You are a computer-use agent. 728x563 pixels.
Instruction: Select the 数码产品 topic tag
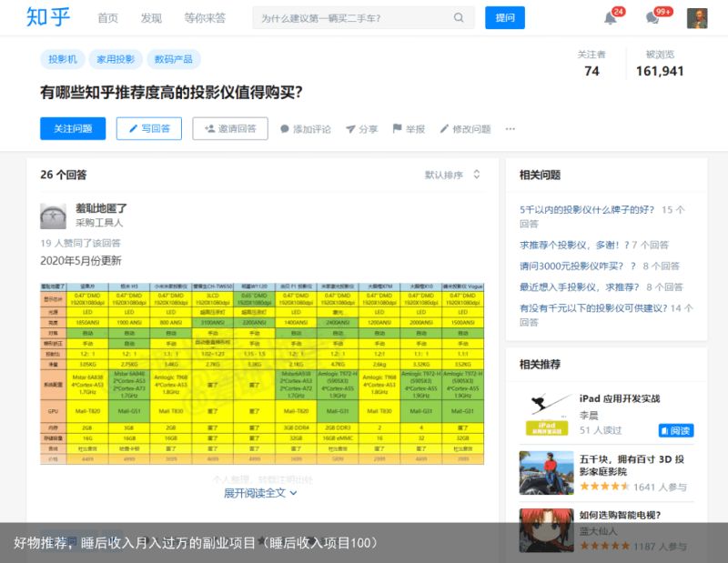173,59
